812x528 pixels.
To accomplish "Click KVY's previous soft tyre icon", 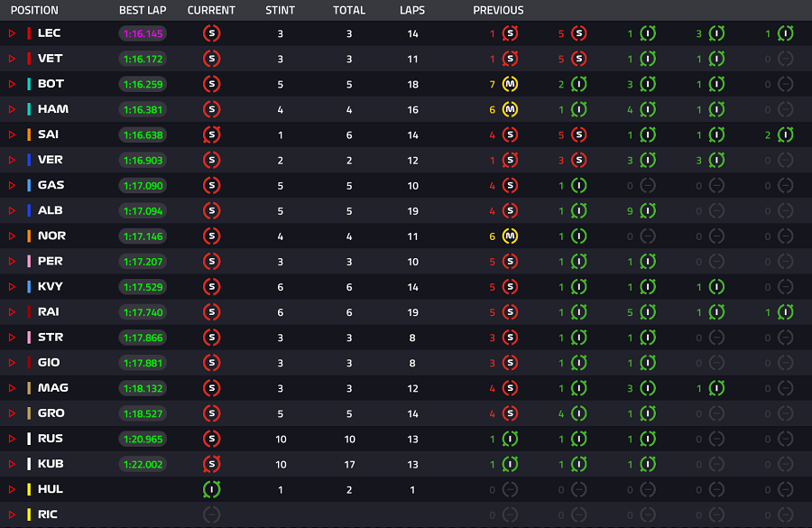I will [x=510, y=287].
